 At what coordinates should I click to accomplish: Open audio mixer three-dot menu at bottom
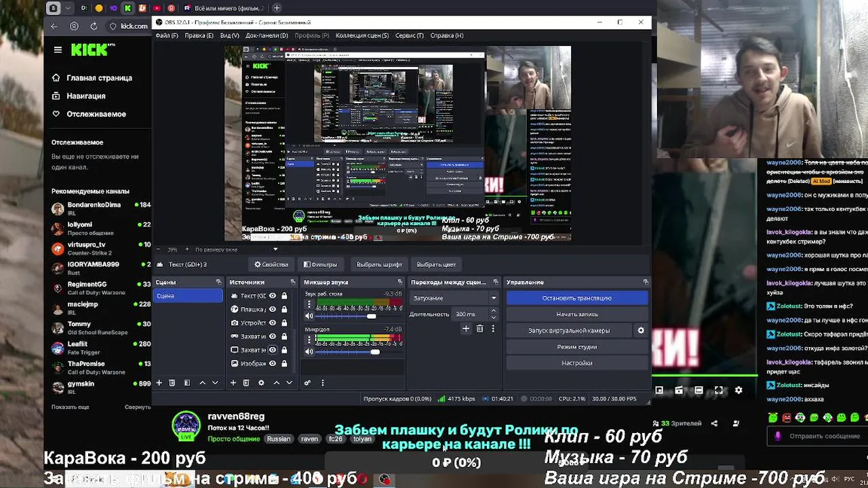pos(322,383)
